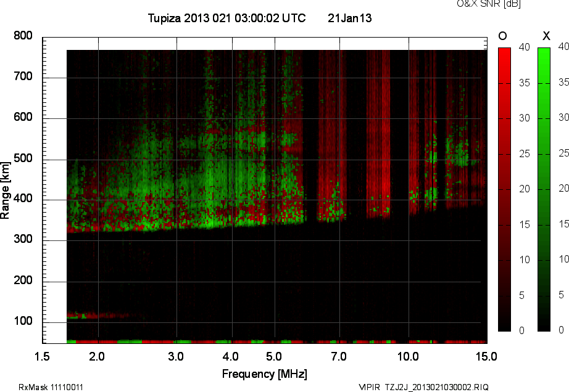This screenshot has width=569, height=392.
Task: Select the 10.0 MHz frequency axis label
Action: 409,357
